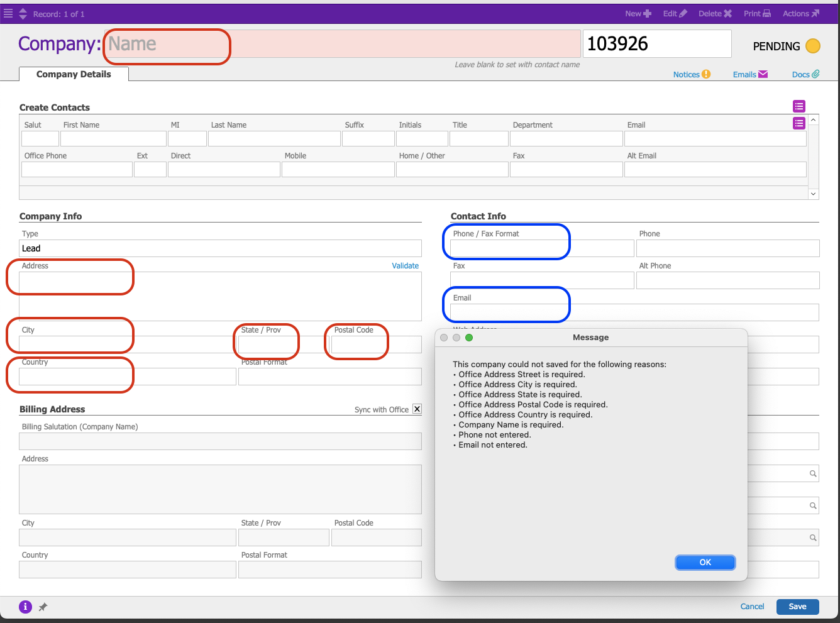Click the Save button
Viewport: 840px width, 623px height.
coord(798,607)
